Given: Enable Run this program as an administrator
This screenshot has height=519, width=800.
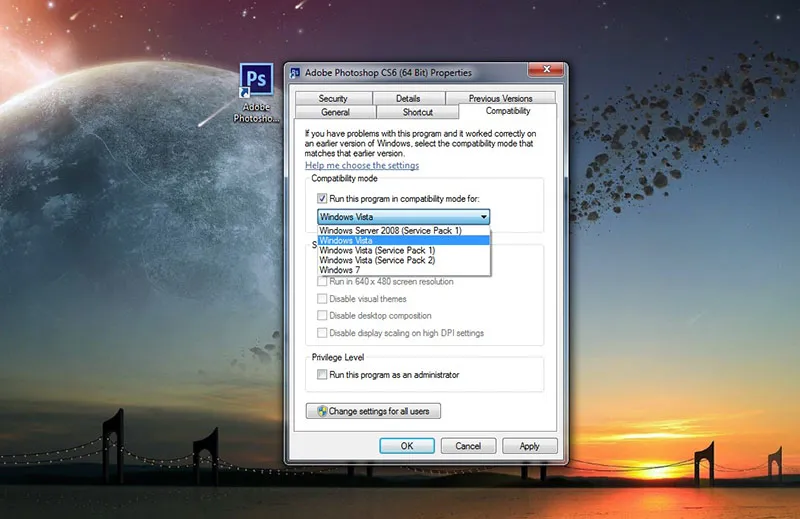Looking at the screenshot, I should [322, 375].
